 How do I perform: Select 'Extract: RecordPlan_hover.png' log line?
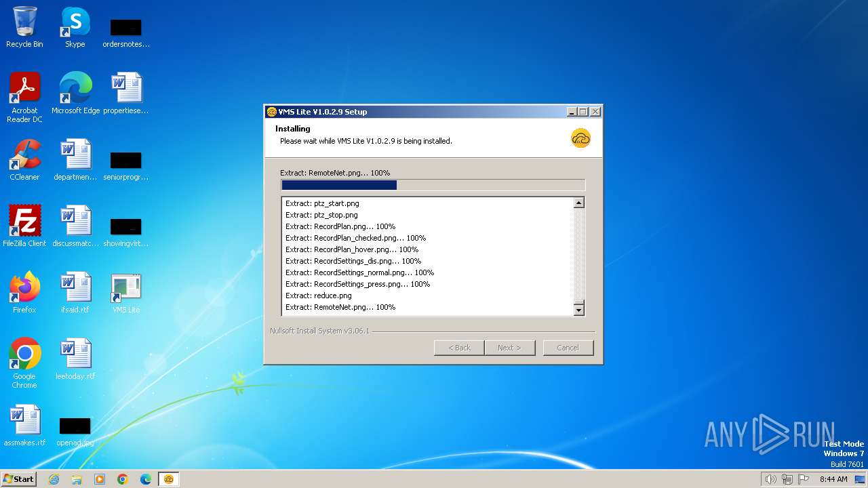click(x=352, y=249)
